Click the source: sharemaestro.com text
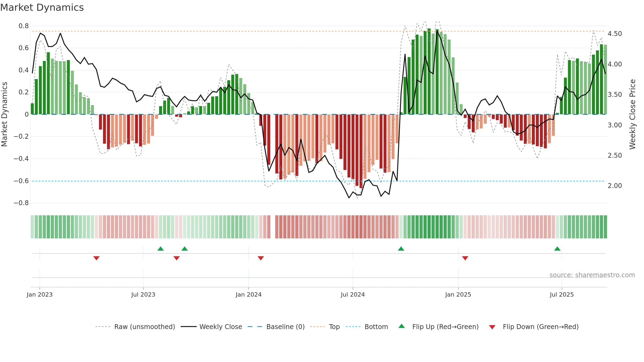Screen dimensions: 644x362 [x=592, y=275]
